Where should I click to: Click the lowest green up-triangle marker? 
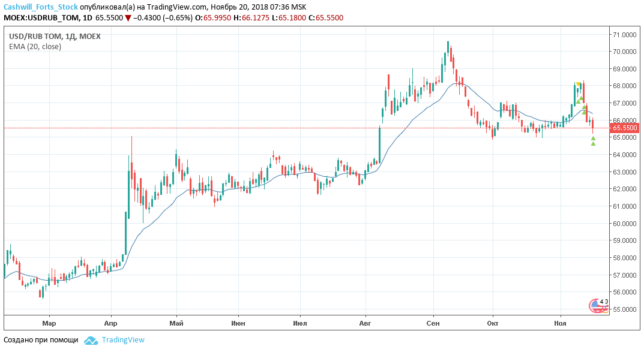click(x=593, y=143)
